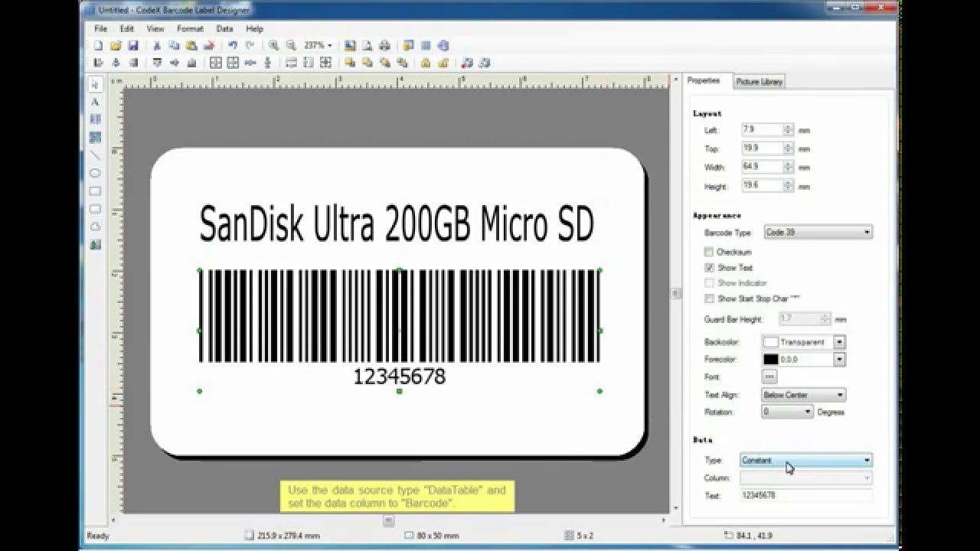The width and height of the screenshot is (980, 551).
Task: Click the Height value stepper
Action: pyautogui.click(x=788, y=186)
